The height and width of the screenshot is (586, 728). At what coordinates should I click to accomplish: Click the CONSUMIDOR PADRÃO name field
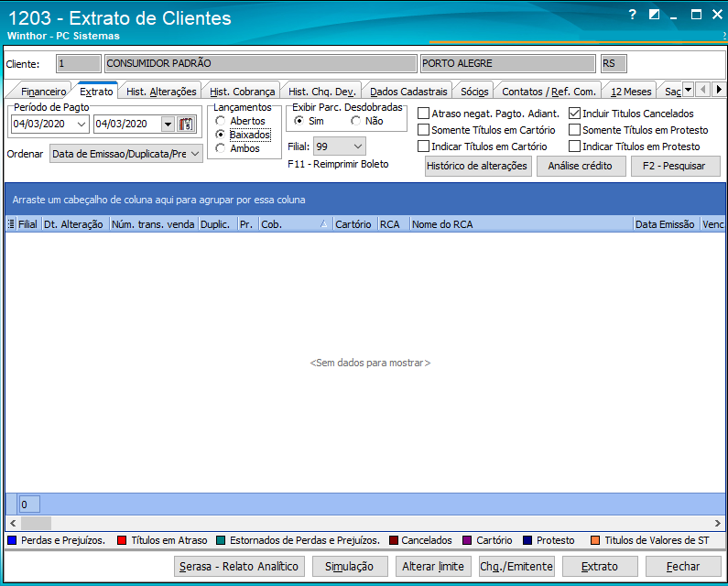tap(260, 63)
